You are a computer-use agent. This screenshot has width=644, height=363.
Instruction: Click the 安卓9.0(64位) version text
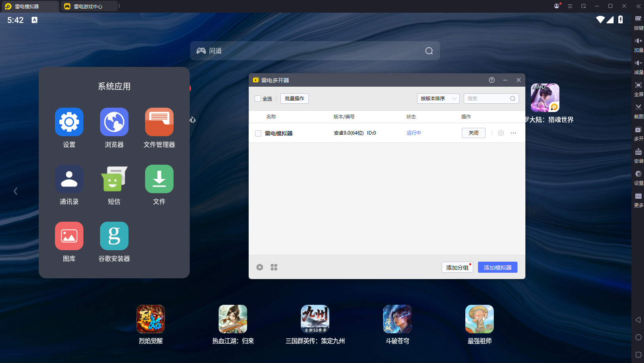(x=349, y=133)
